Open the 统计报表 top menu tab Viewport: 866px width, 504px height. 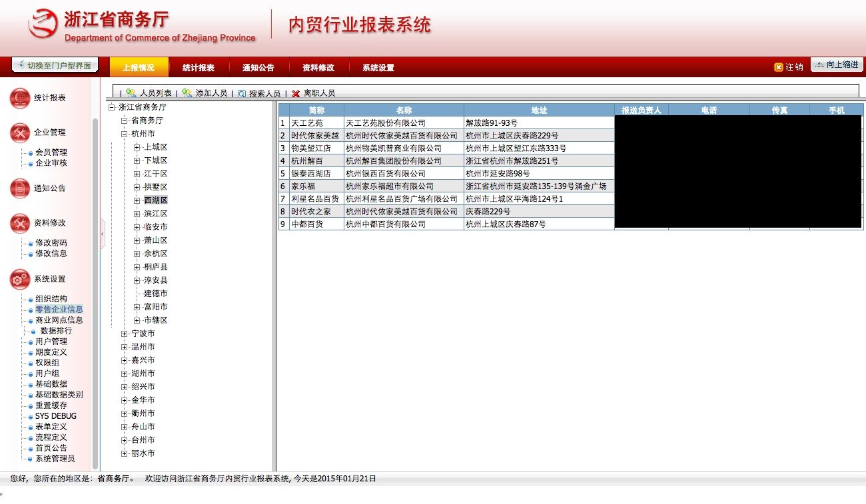click(199, 67)
